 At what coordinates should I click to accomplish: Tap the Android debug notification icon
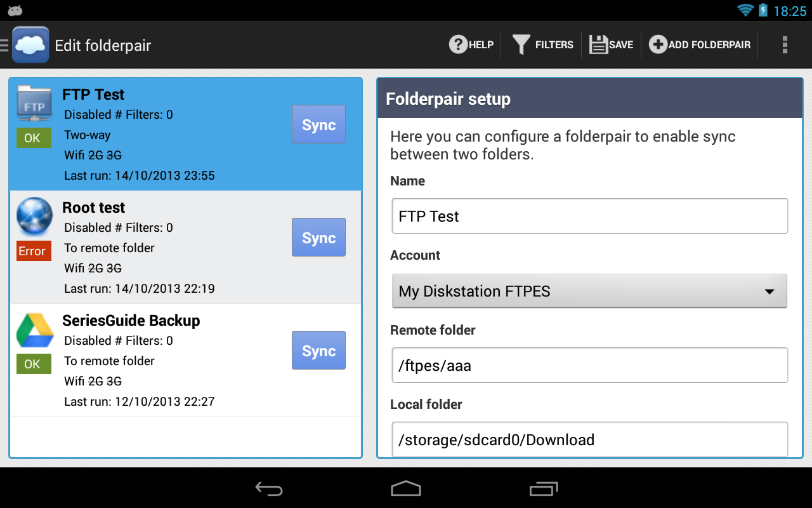(15, 10)
